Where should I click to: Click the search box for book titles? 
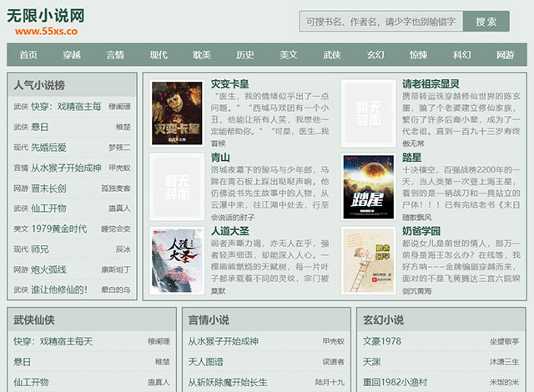(380, 22)
